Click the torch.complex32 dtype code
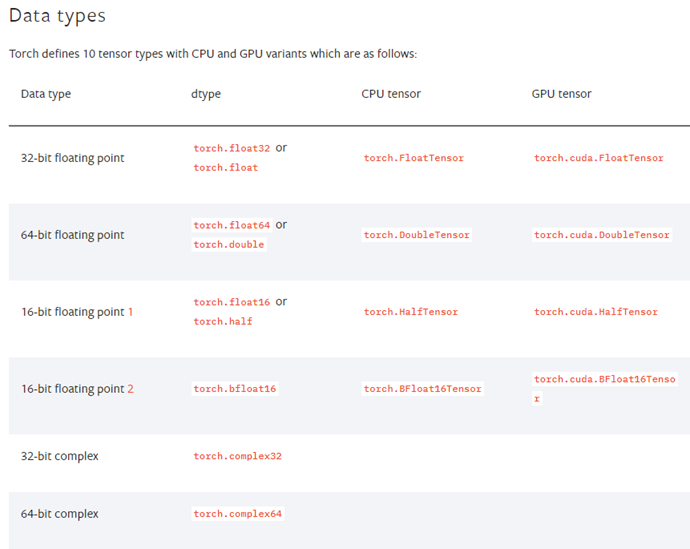 click(x=238, y=457)
